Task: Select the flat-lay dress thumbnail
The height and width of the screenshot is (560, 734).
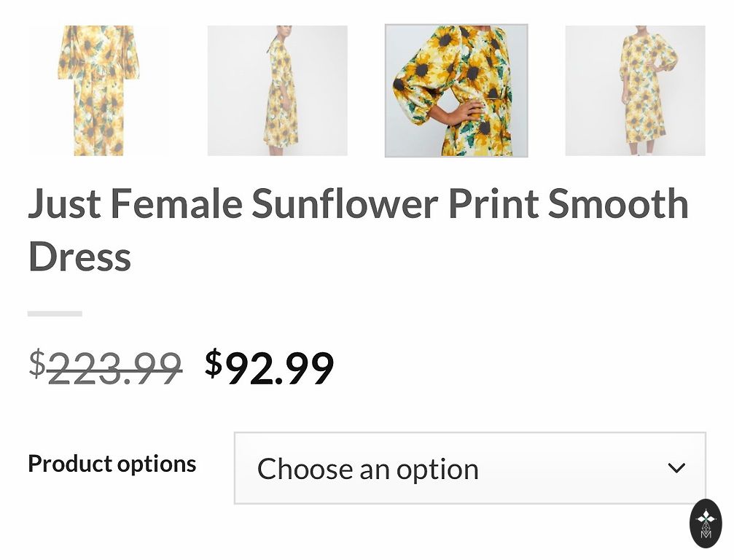Action: [x=98, y=90]
